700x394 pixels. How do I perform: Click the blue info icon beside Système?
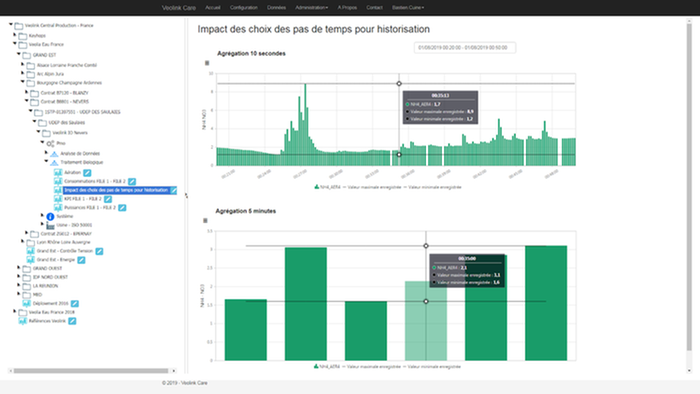pyautogui.click(x=50, y=216)
